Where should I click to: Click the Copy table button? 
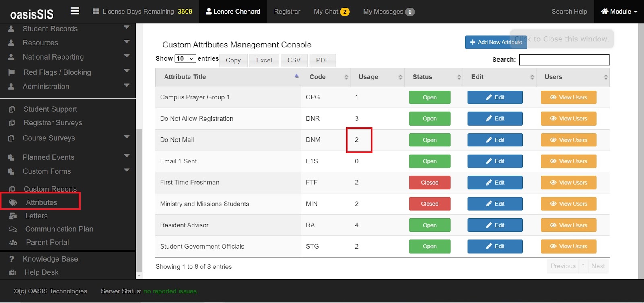pos(233,60)
